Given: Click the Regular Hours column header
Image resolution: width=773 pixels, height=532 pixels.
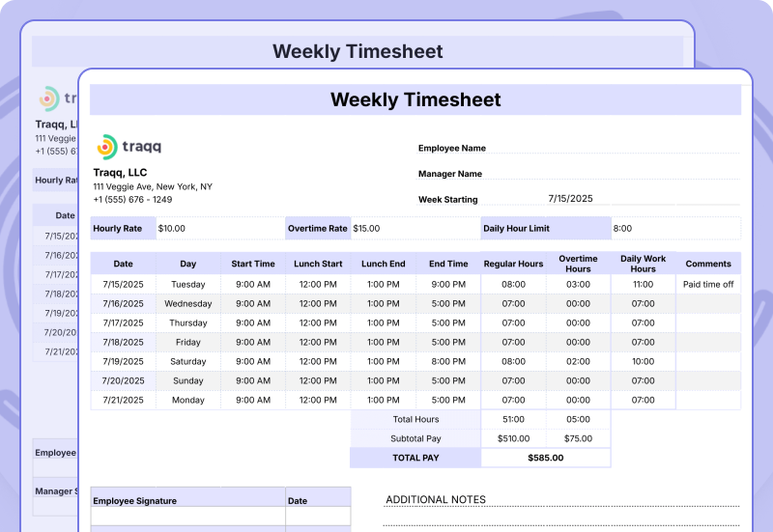Looking at the screenshot, I should pos(513,264).
